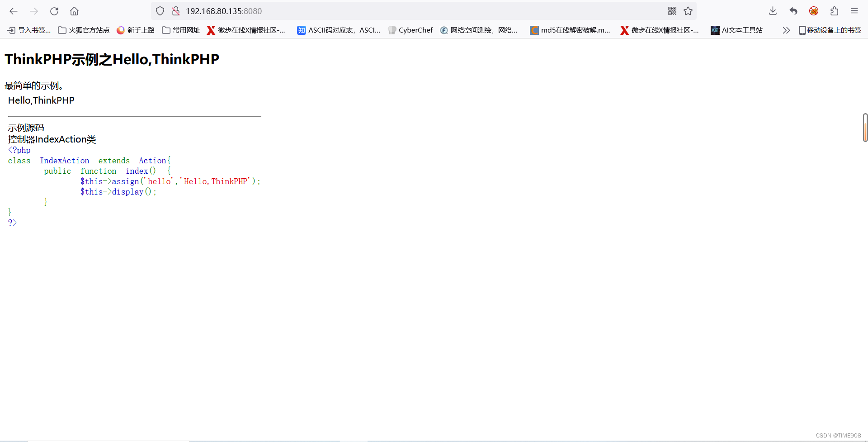Expand the bookmarks overflow chevron

point(787,30)
